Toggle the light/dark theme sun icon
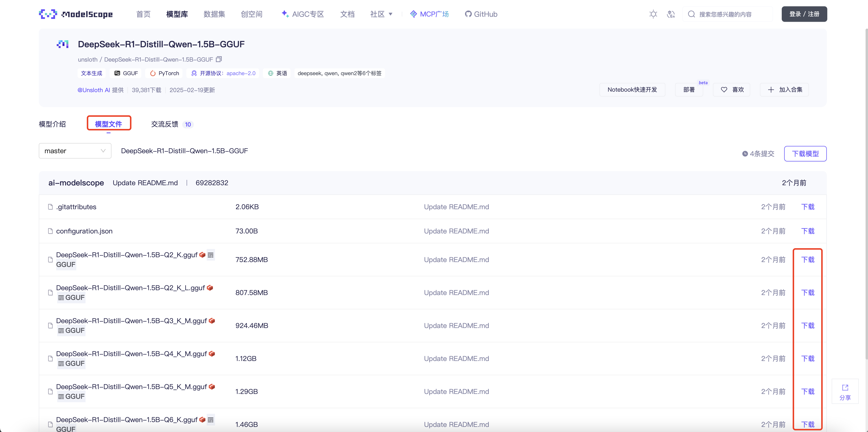This screenshot has width=868, height=432. 653,14
